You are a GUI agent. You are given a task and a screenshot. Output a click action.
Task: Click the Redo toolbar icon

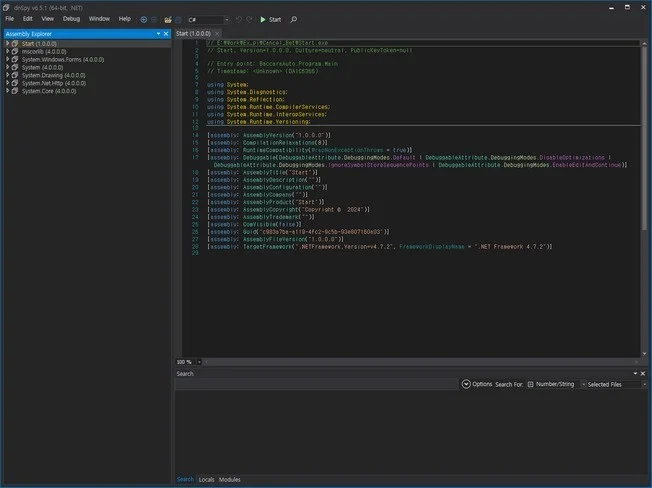pyautogui.click(x=249, y=20)
